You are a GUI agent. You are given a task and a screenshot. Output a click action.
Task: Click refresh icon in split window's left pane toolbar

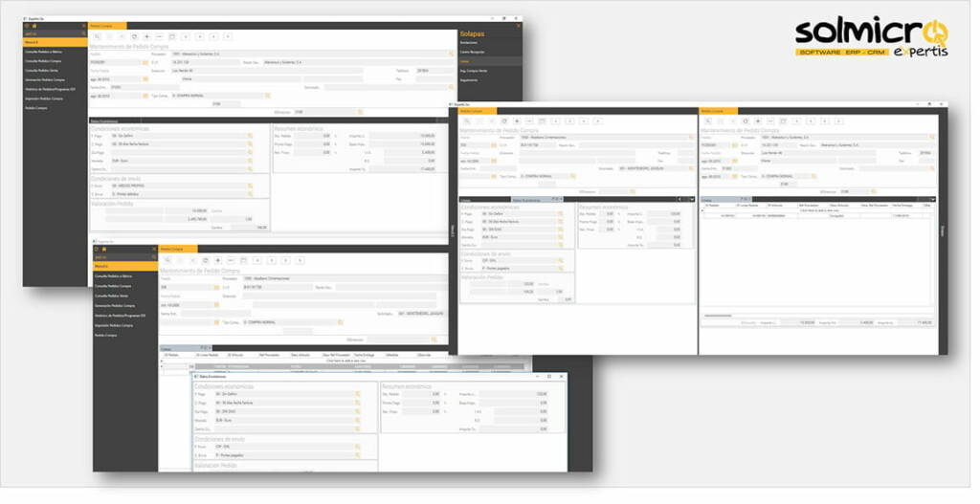(x=504, y=121)
